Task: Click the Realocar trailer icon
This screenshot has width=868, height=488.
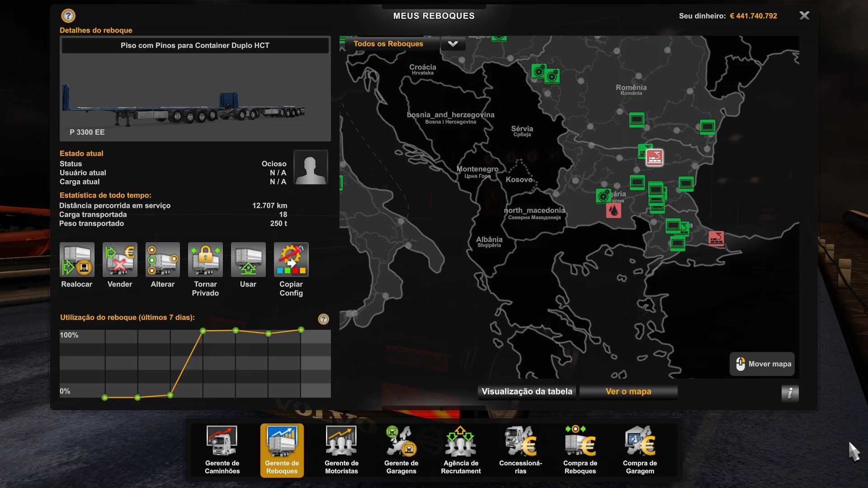Action: pos(77,260)
